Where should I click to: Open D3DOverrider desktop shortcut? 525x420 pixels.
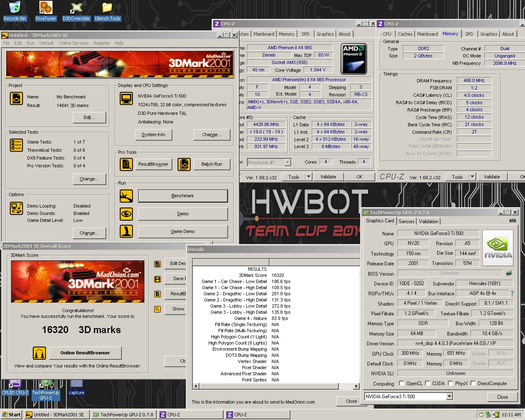[76, 11]
